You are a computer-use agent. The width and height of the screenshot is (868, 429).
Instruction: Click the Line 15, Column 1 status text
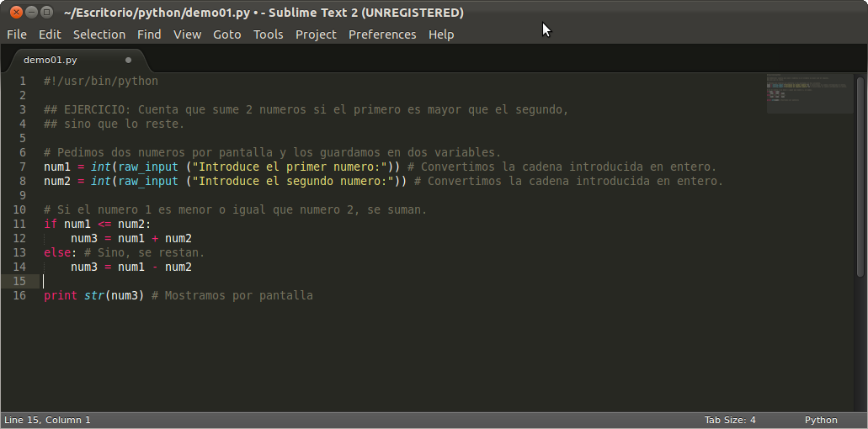[x=47, y=420]
